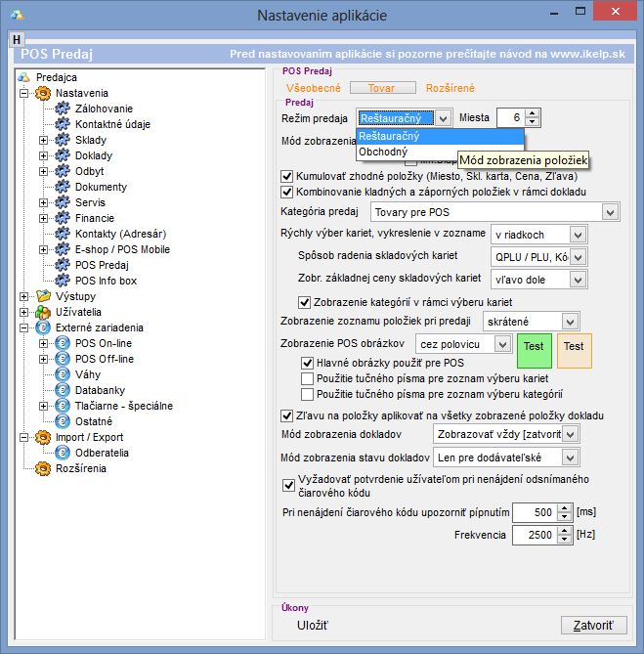Click the Užívatelia users icon

(43, 312)
